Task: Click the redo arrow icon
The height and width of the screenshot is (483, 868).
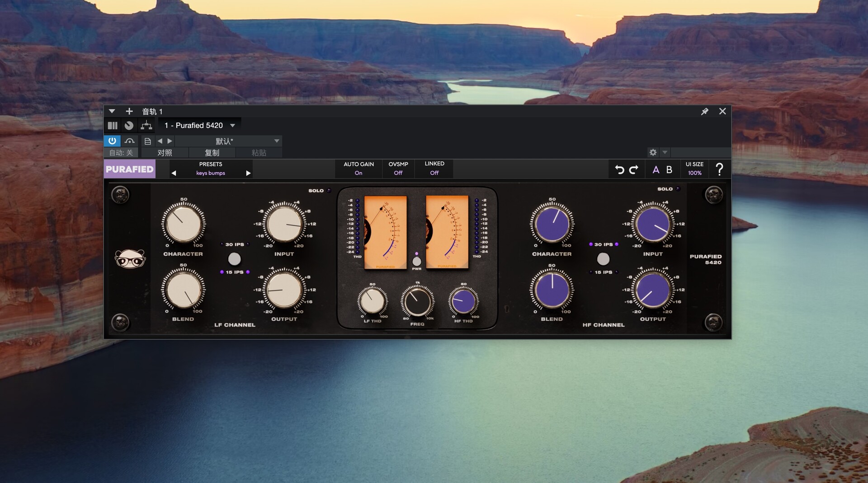Action: click(634, 169)
